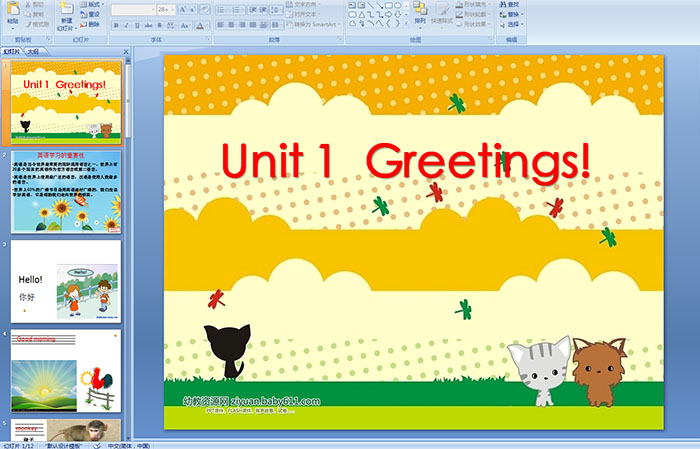Toggle text Shadow (S) formatting
Image resolution: width=700 pixels, height=449 pixels.
160,25
